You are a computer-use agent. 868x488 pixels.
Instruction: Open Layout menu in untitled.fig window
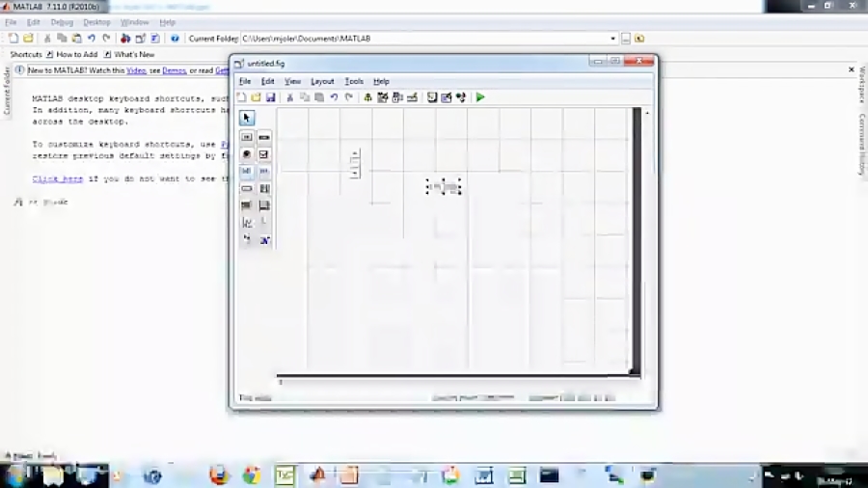[322, 81]
